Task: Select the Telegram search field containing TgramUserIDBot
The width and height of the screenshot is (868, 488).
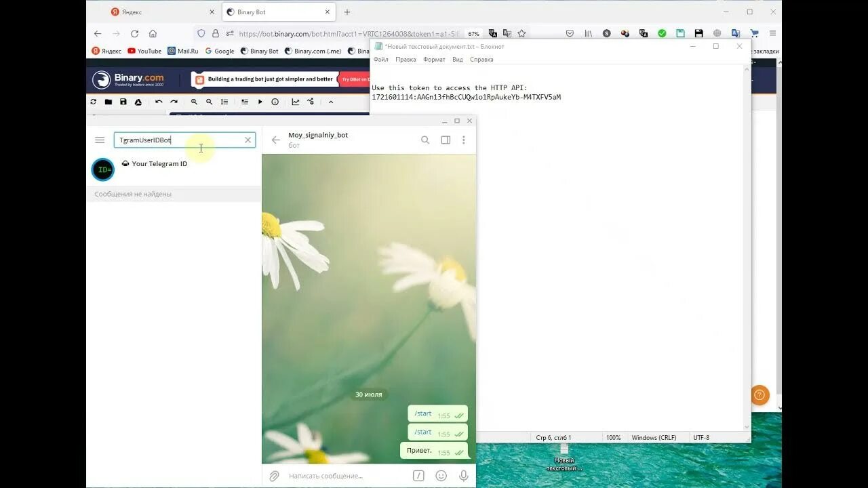Action: (x=184, y=140)
